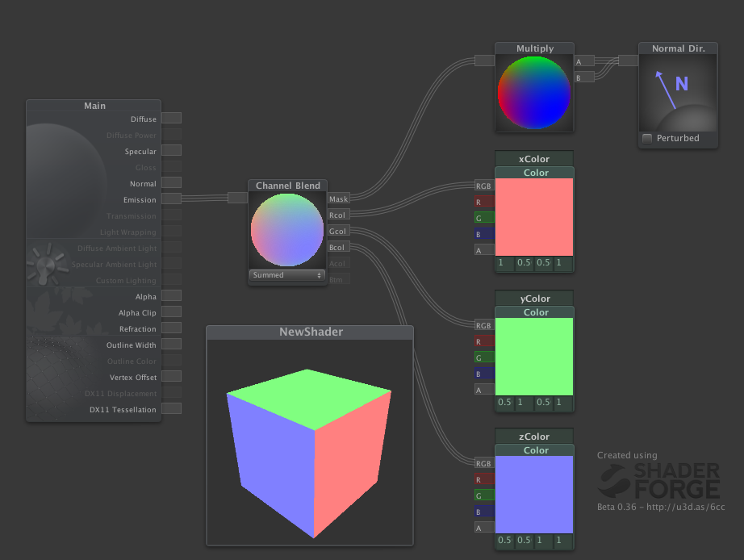Image resolution: width=744 pixels, height=560 pixels.
Task: Click the Shader Forge logo
Action: coord(658,482)
